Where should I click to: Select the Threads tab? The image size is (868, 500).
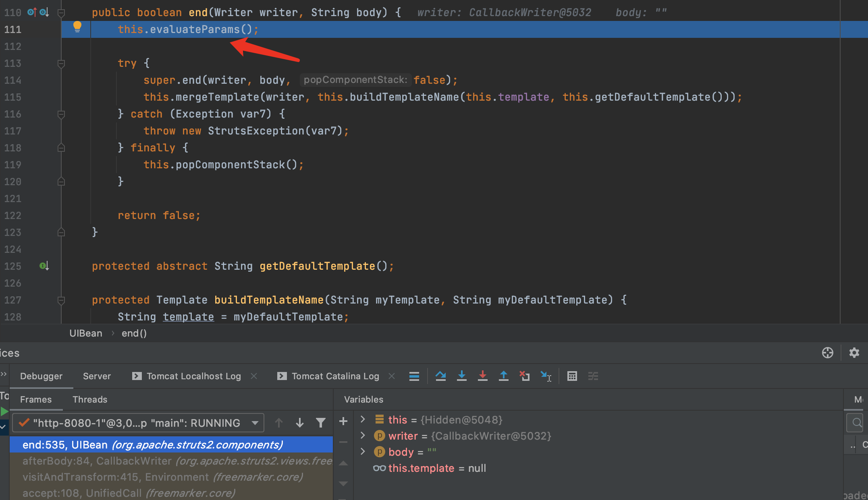coord(90,399)
